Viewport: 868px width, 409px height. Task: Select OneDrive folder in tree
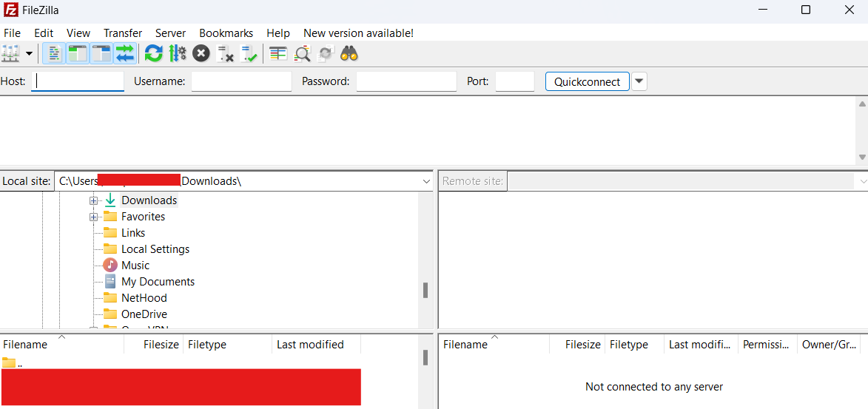(x=144, y=314)
